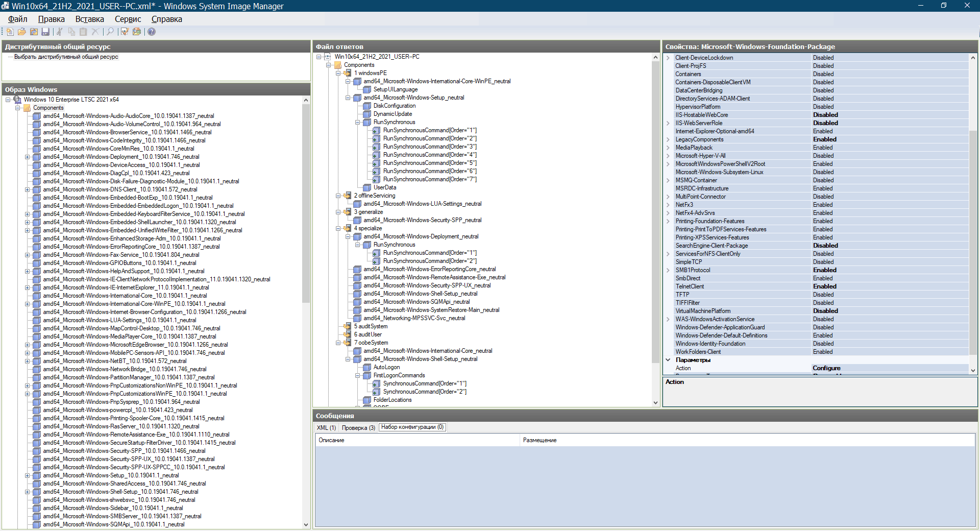
Task: Collapse the Параметры properties section
Action: pos(668,360)
